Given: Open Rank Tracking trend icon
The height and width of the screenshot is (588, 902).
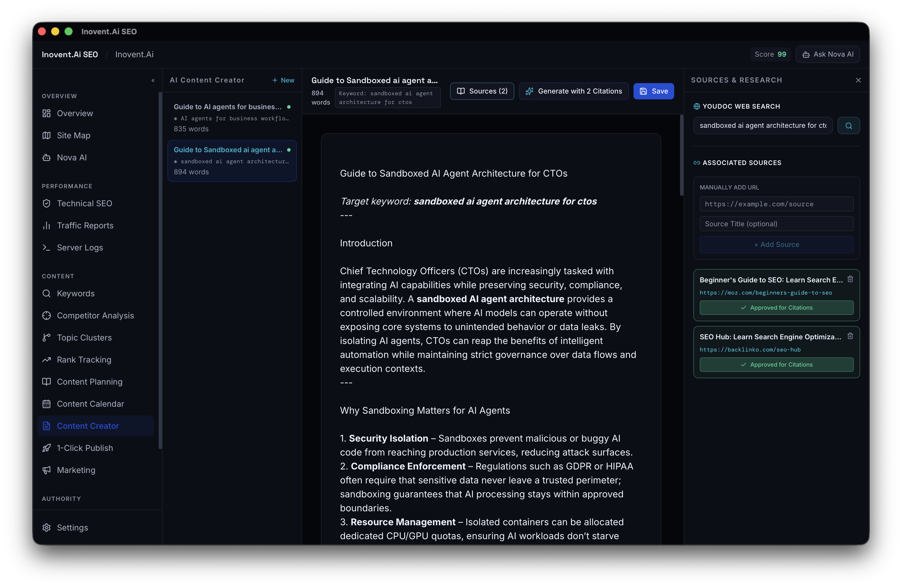Looking at the screenshot, I should [46, 360].
